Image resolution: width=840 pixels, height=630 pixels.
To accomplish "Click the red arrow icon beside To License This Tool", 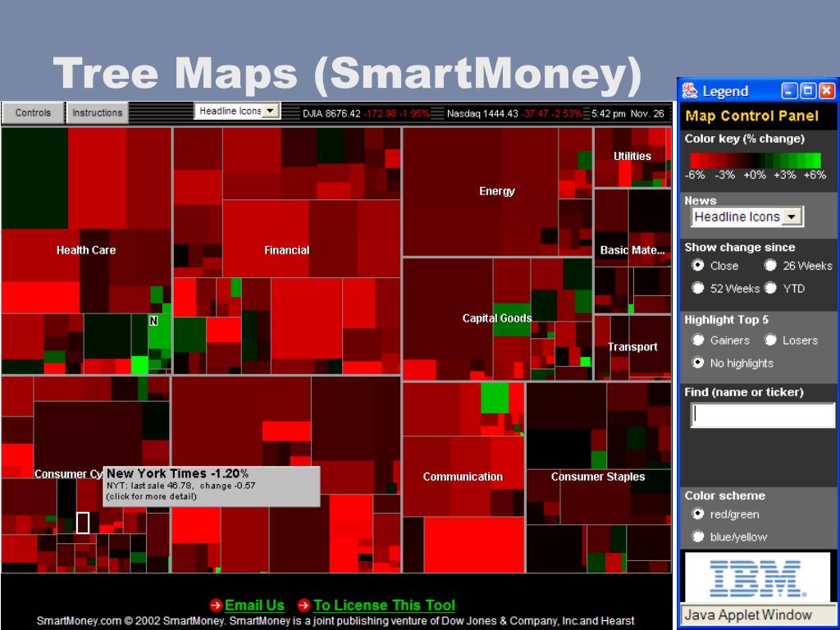I will [304, 605].
